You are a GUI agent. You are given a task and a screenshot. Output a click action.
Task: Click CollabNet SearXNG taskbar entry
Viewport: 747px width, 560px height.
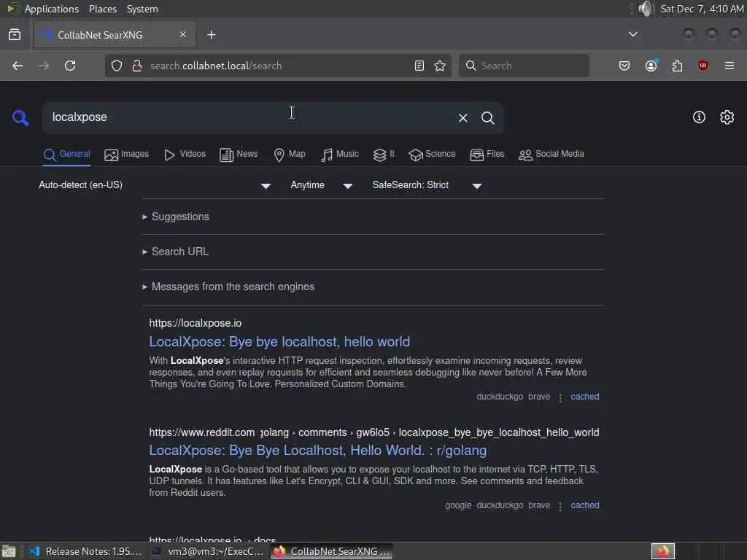click(332, 551)
